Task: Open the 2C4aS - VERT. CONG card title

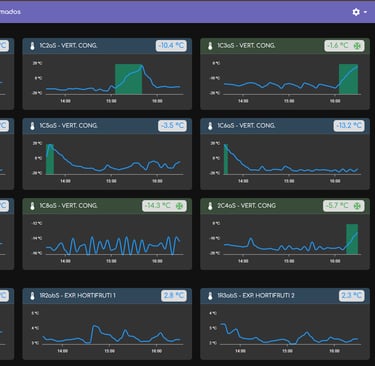Action: (246, 206)
